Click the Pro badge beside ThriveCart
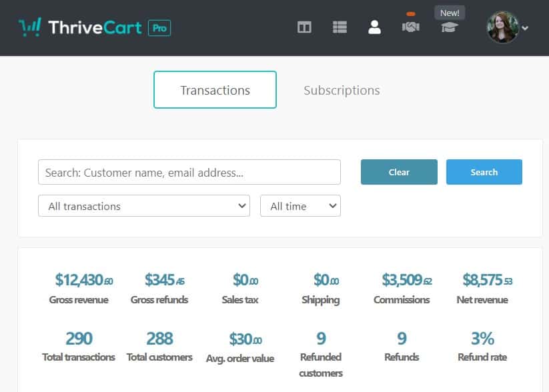549x392 pixels. coord(159,28)
